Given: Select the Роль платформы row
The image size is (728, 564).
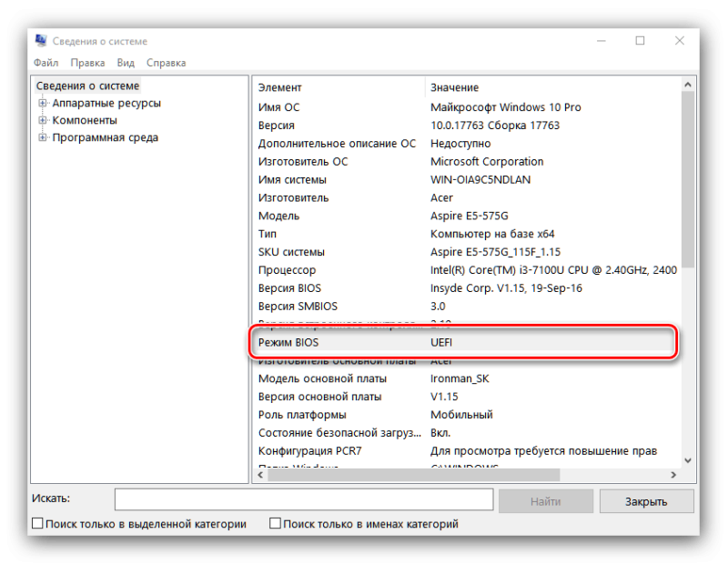Looking at the screenshot, I should (467, 415).
